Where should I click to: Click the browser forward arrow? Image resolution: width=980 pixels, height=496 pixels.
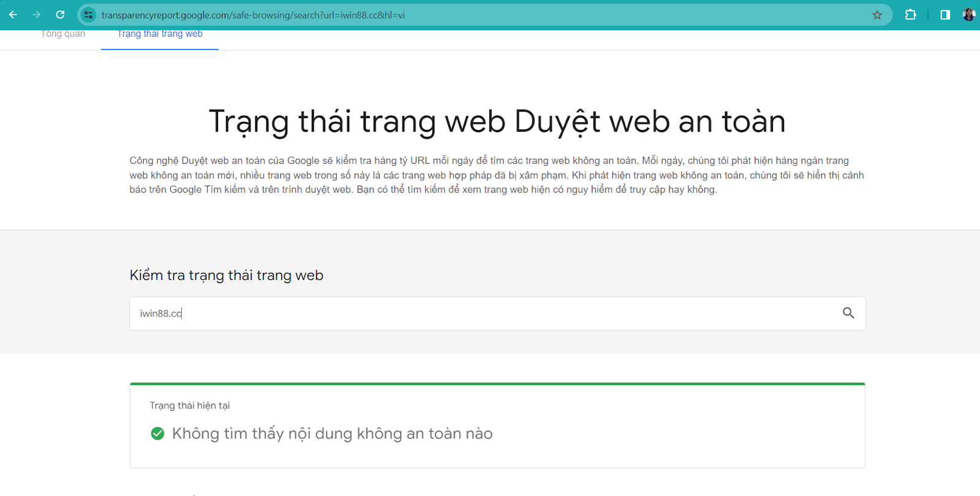point(36,15)
